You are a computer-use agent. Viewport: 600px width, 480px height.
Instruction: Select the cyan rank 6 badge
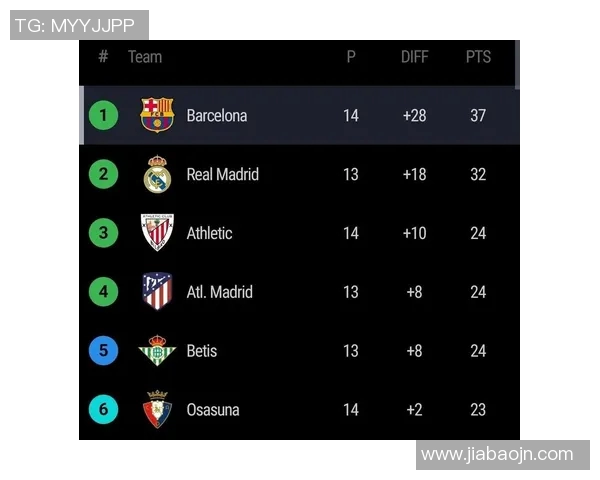pos(103,409)
